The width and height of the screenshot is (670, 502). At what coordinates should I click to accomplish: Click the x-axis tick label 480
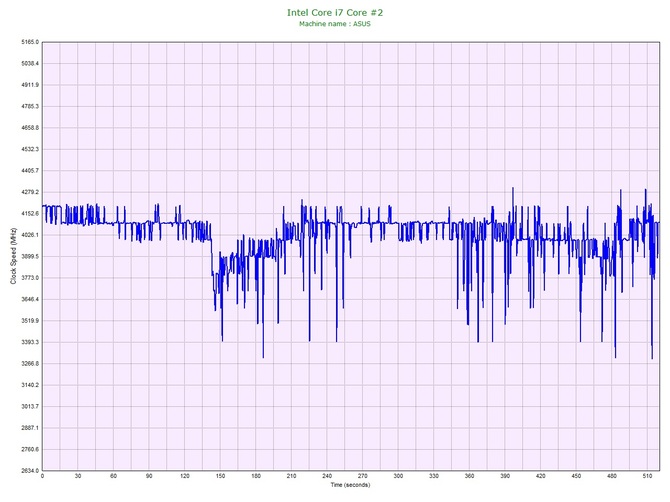[612, 476]
